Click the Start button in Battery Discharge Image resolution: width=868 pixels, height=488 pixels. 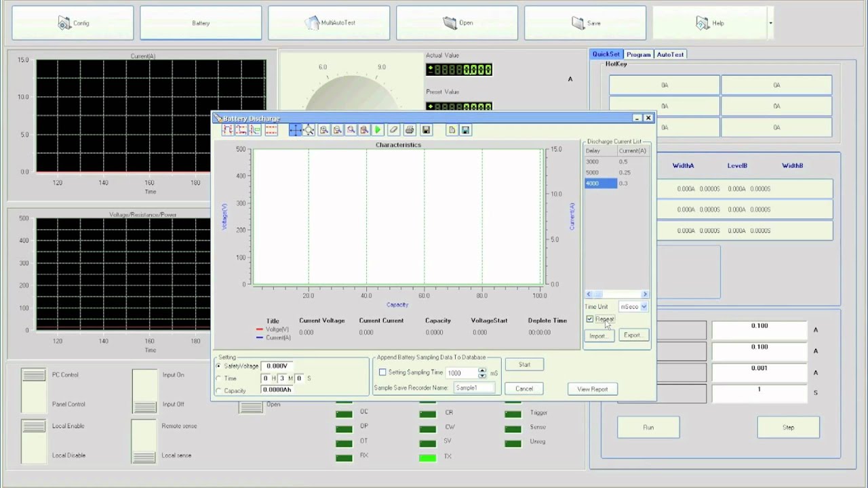click(x=524, y=365)
